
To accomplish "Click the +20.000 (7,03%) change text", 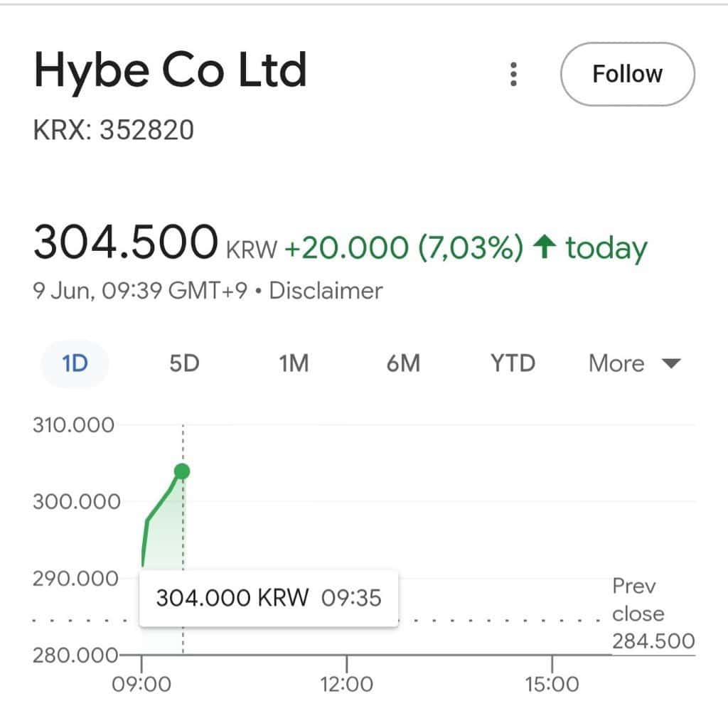I will click(404, 248).
